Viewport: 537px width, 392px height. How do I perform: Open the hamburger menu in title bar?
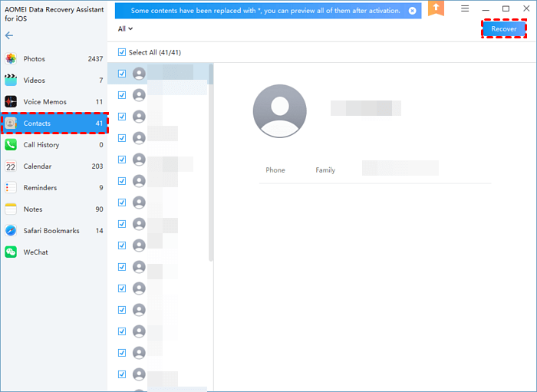coord(465,8)
